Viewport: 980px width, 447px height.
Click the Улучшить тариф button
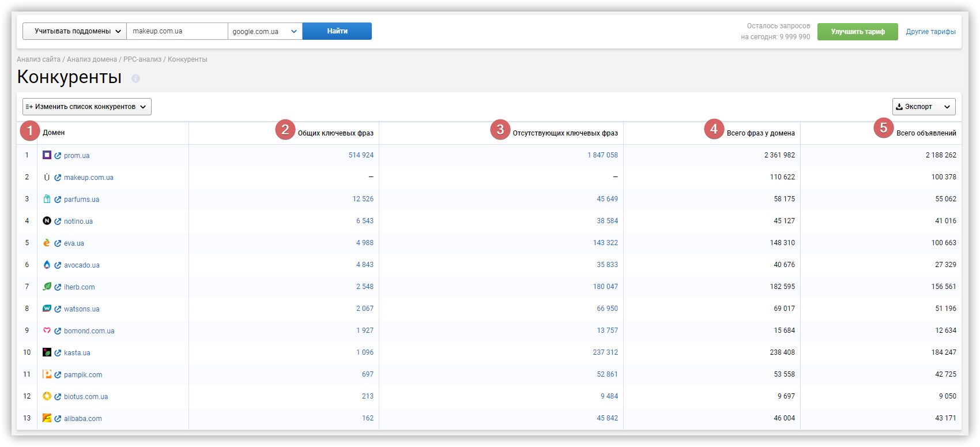pos(858,32)
